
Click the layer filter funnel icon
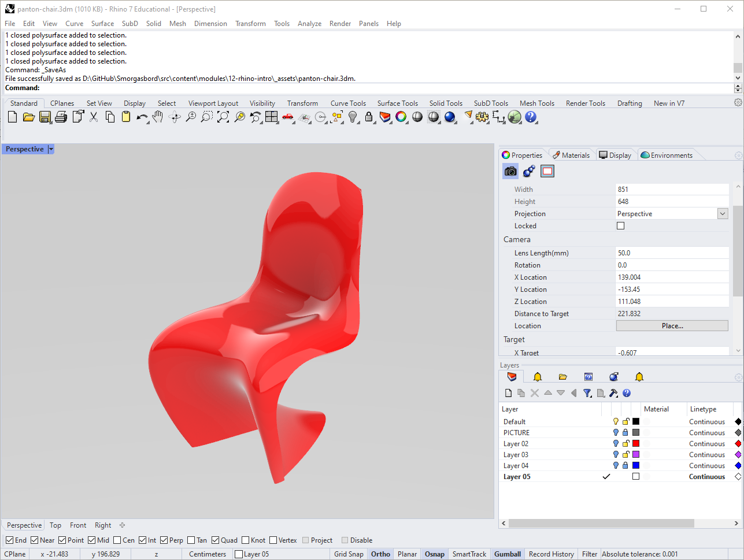587,393
